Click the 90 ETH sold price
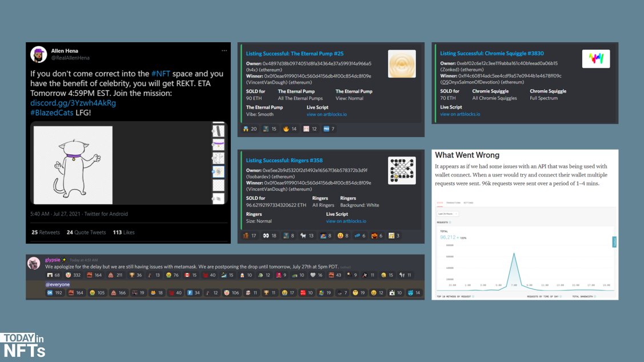 [x=254, y=99]
